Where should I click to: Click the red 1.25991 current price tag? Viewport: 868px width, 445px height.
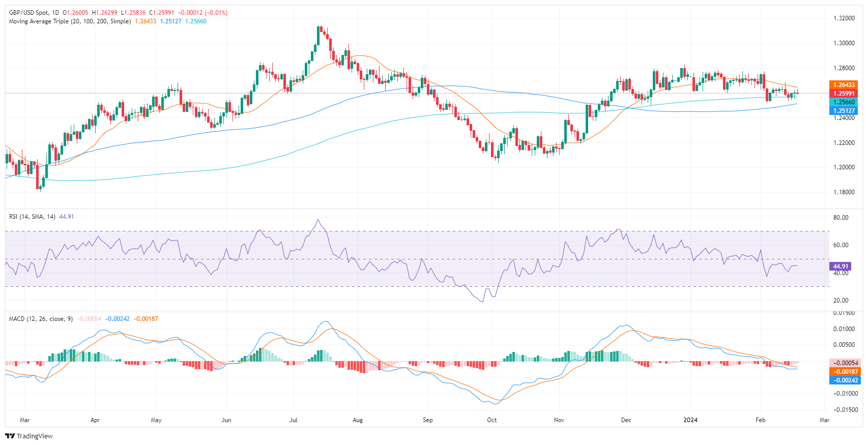point(843,94)
